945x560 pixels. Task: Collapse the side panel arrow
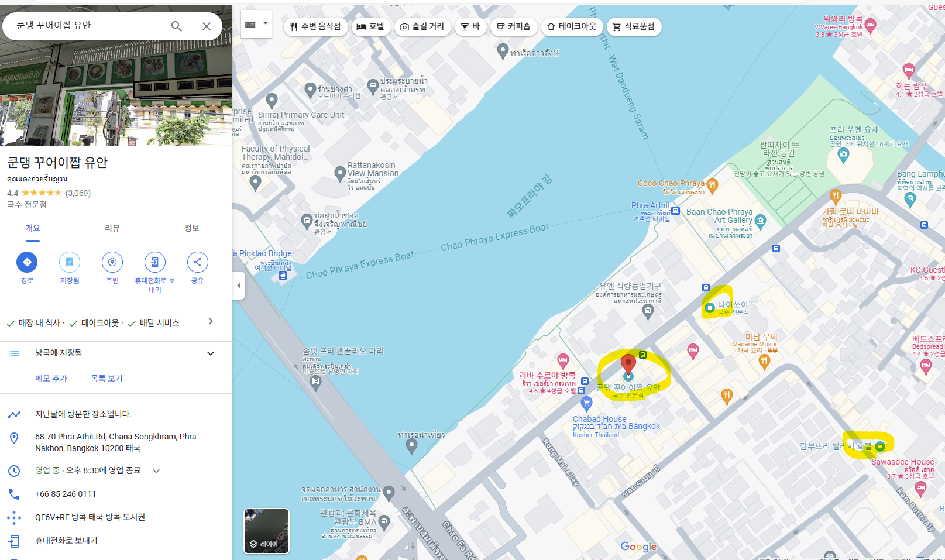click(238, 286)
